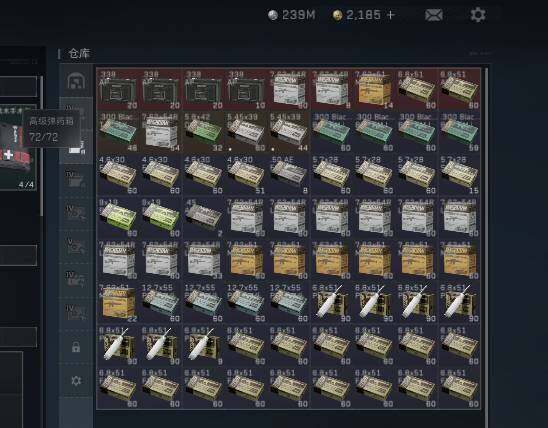Pick the 6.8x51 bullet pack with count 9
The height and width of the screenshot is (428, 548).
coord(203,345)
